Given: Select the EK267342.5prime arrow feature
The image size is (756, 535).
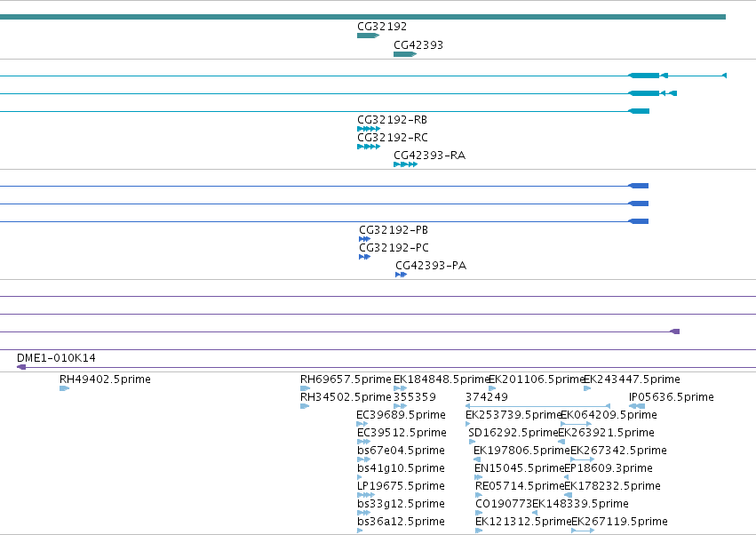Looking at the screenshot, I should tap(583, 459).
